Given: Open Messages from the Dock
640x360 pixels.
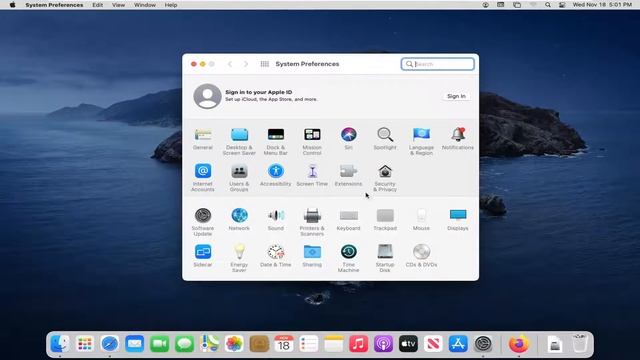Looking at the screenshot, I should pos(184,344).
